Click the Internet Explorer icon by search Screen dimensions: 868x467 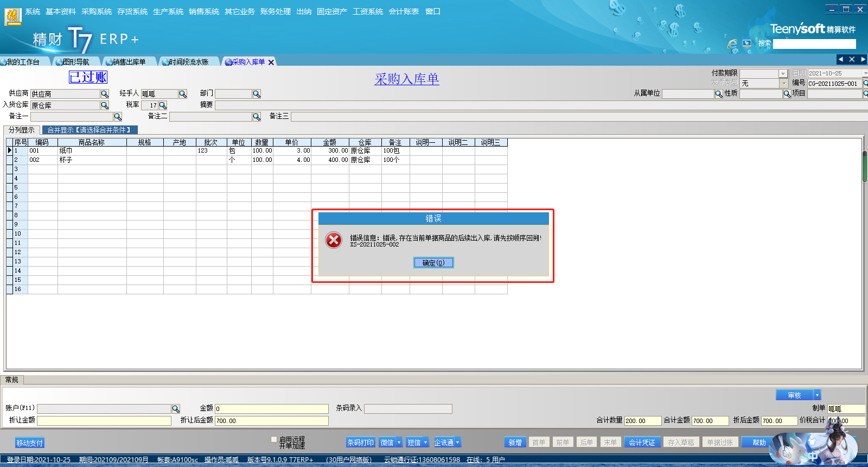coord(732,43)
